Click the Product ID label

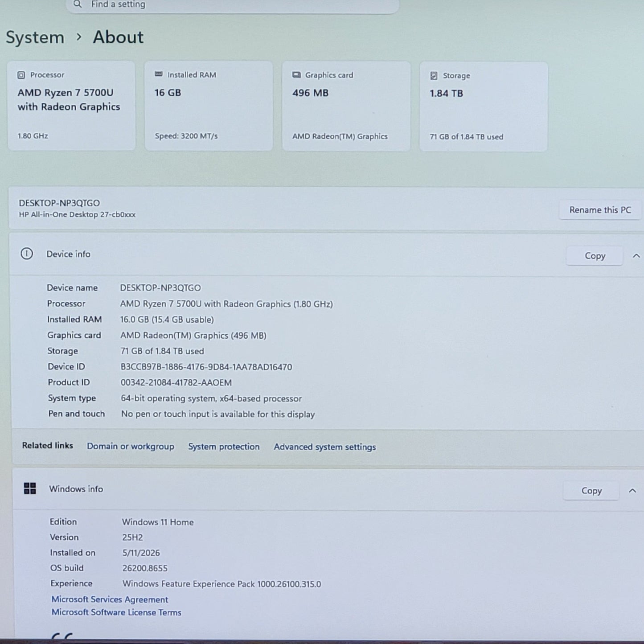[69, 382]
